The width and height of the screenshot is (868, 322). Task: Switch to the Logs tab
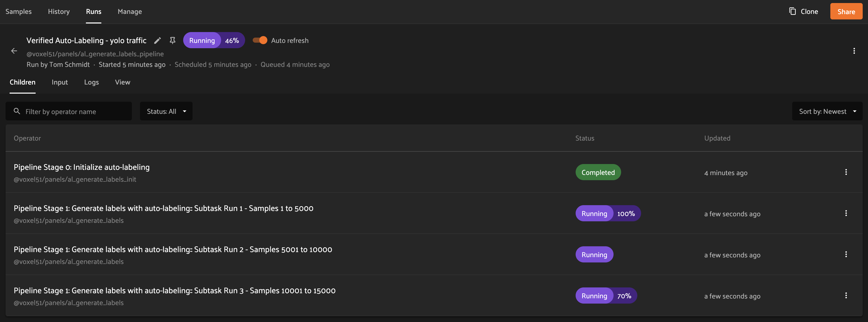91,82
